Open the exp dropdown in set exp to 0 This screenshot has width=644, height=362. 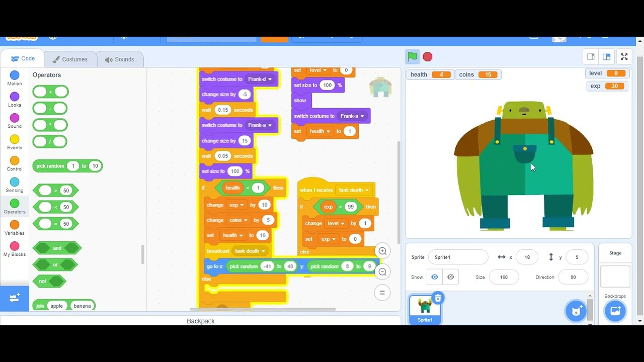[329, 239]
